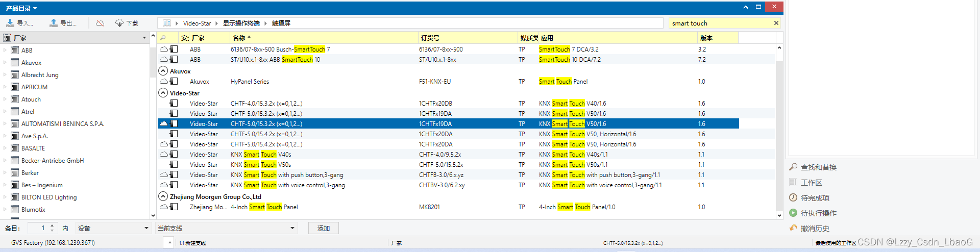Click the 导出 export icon button

point(63,23)
